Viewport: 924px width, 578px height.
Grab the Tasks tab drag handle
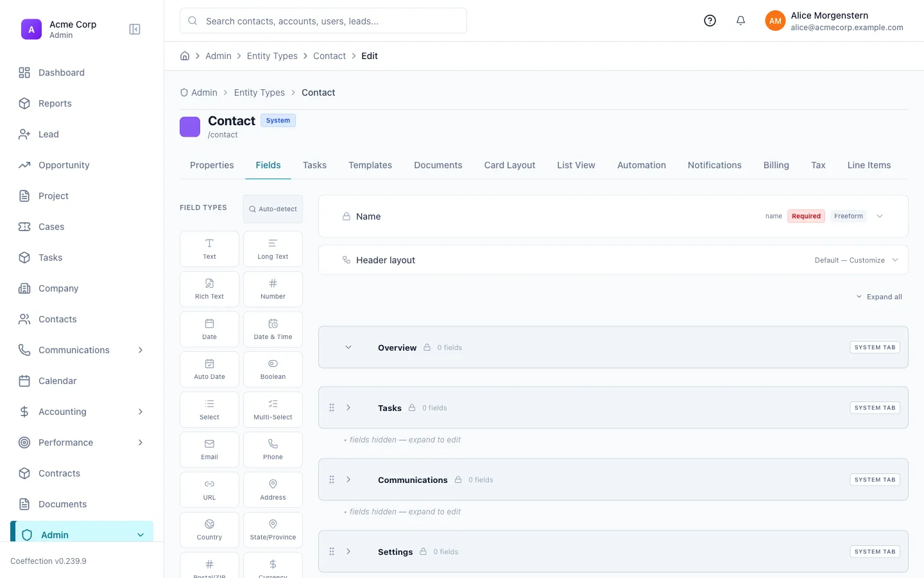[x=332, y=408]
